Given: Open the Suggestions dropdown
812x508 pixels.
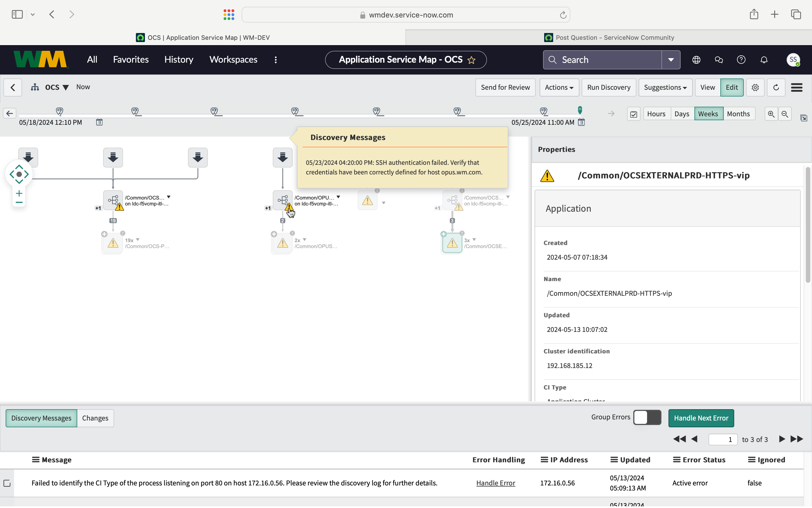Looking at the screenshot, I should pos(665,87).
